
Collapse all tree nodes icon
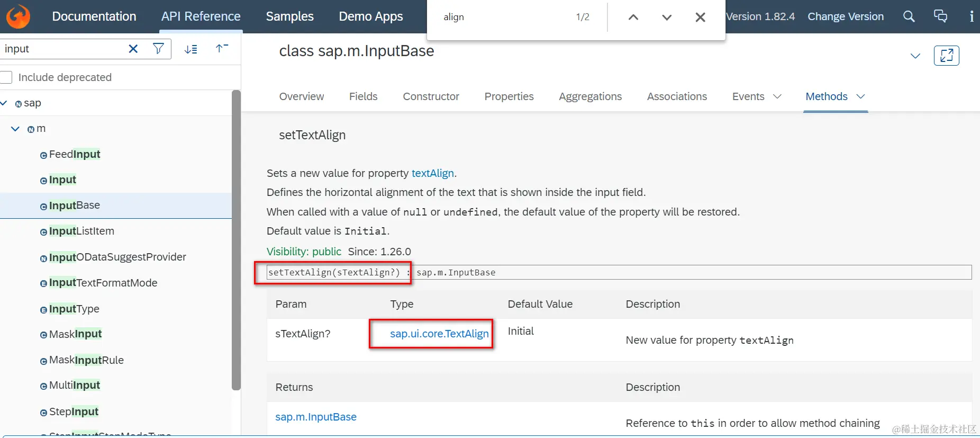222,49
